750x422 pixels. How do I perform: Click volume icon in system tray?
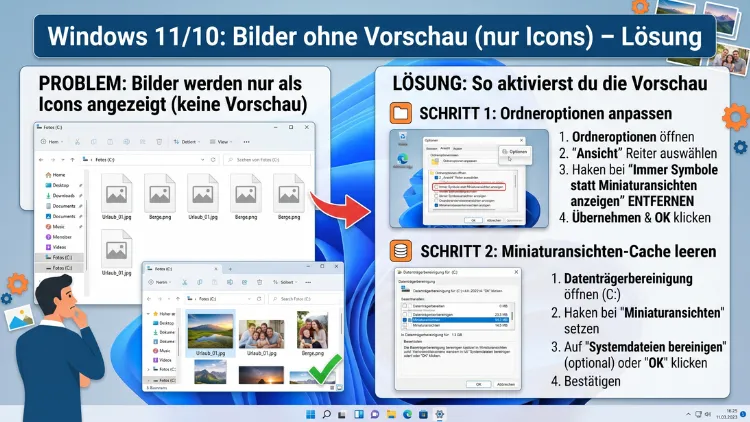pos(708,414)
